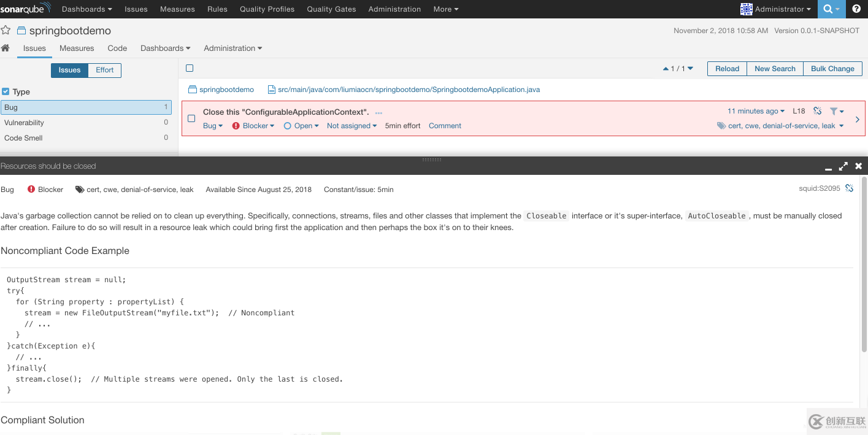868x435 pixels.
Task: Expand the rule panel to full screen
Action: tap(843, 166)
